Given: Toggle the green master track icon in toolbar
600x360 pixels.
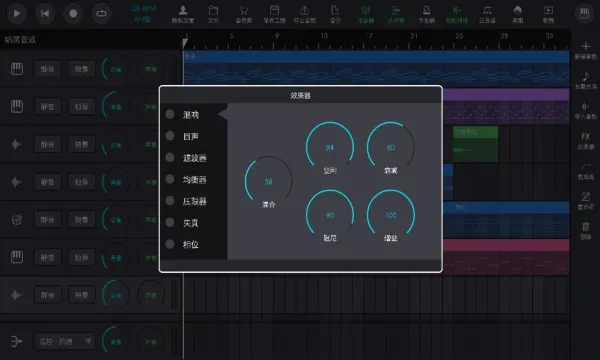Looking at the screenshot, I should [396, 10].
